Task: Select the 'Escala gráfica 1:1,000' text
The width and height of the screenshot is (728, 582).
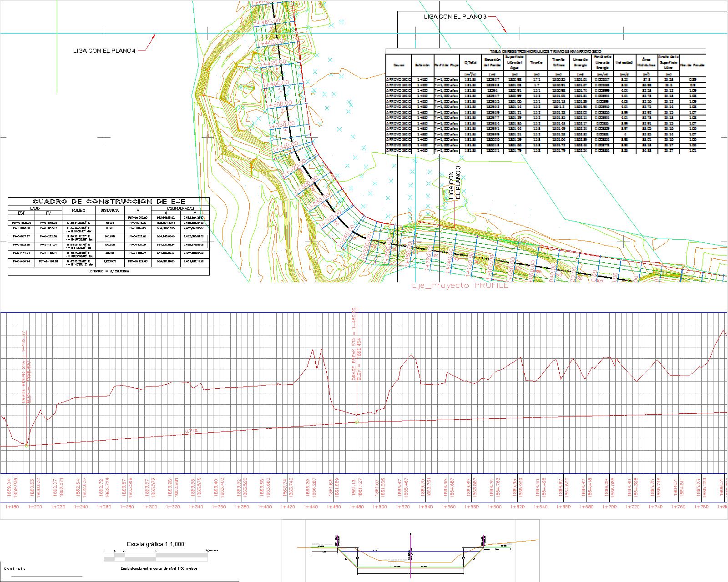Action: (155, 544)
